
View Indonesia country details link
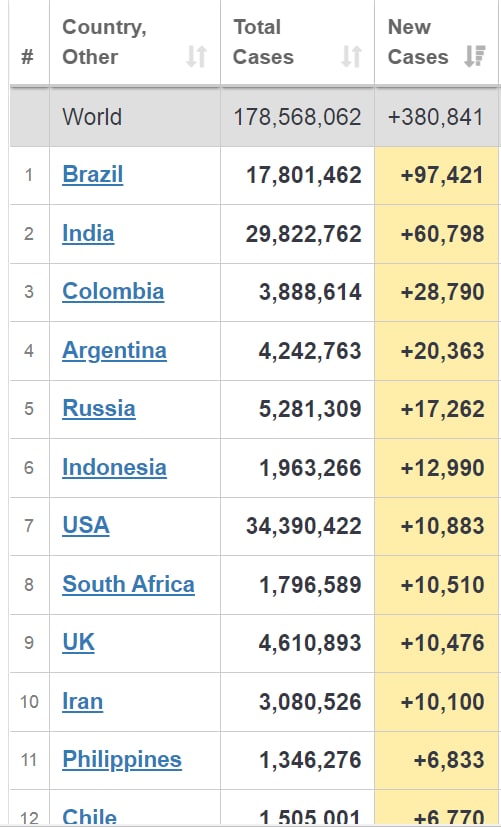click(114, 467)
